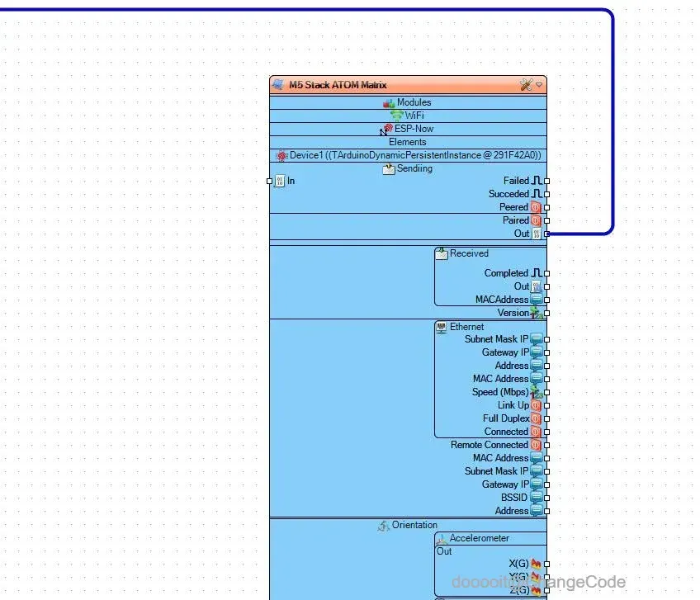
Task: Select the X(G) analog pin icon
Action: [x=537, y=565]
